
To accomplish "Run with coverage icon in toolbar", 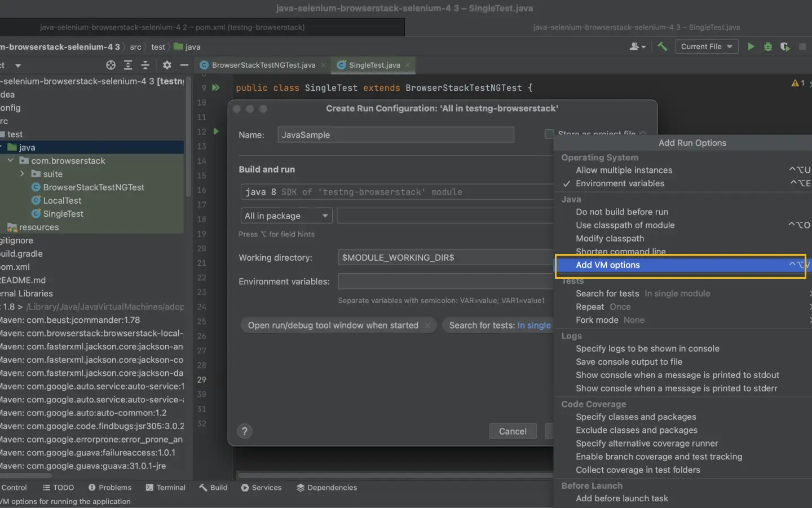I will (785, 47).
